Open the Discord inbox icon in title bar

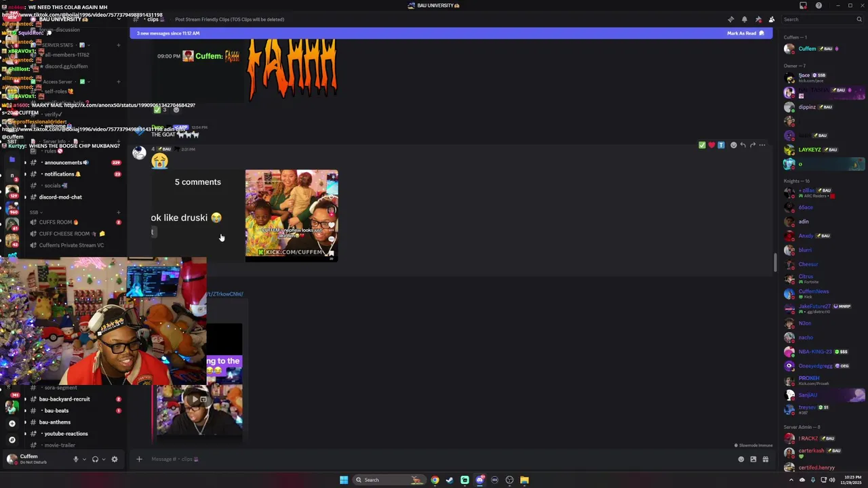tap(804, 5)
